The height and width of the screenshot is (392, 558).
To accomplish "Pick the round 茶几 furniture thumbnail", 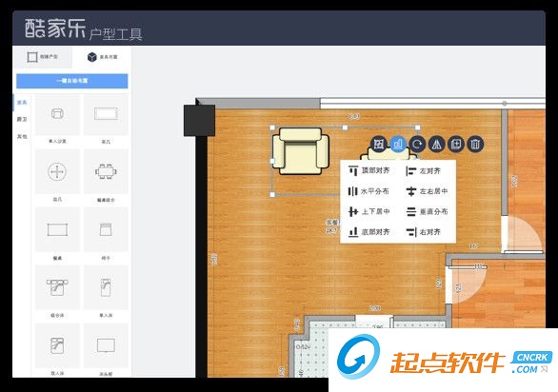I will pyautogui.click(x=57, y=172).
